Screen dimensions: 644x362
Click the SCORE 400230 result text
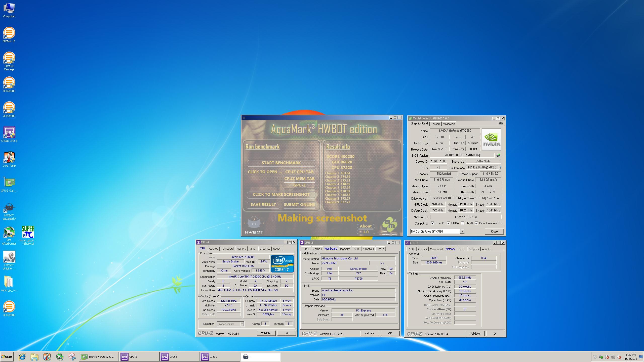pos(340,157)
